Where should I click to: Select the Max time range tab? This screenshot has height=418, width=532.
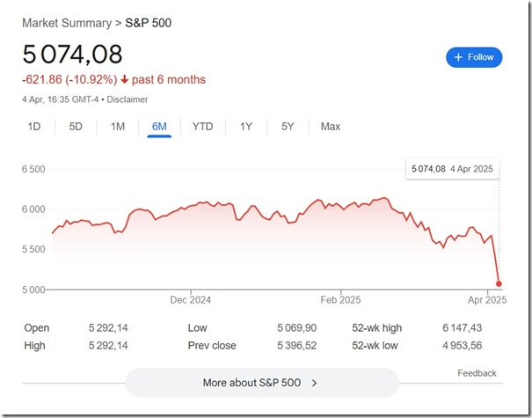click(331, 127)
